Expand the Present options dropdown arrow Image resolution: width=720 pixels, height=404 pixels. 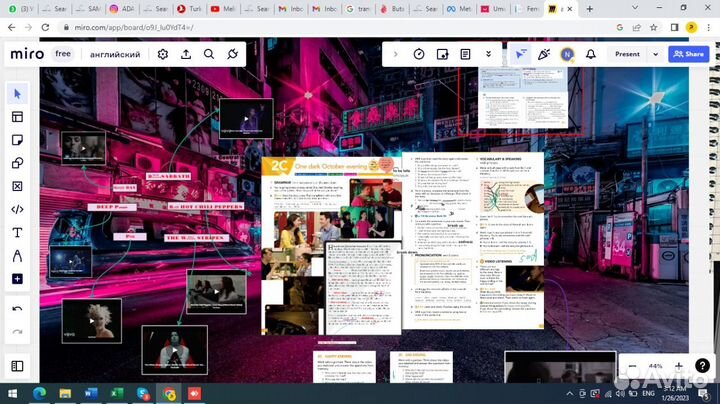click(656, 54)
